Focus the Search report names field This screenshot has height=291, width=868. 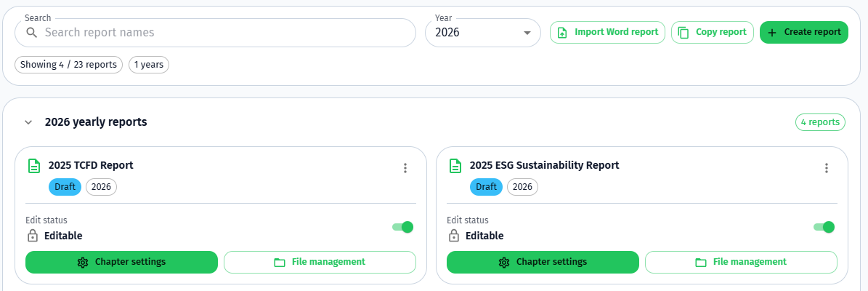[x=215, y=33]
